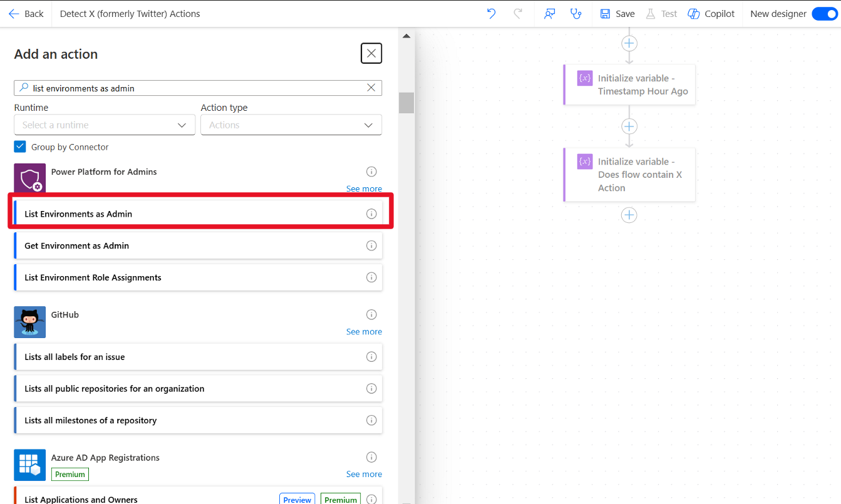This screenshot has height=504, width=841.
Task: Select the List Environments as Admin action
Action: 188,213
